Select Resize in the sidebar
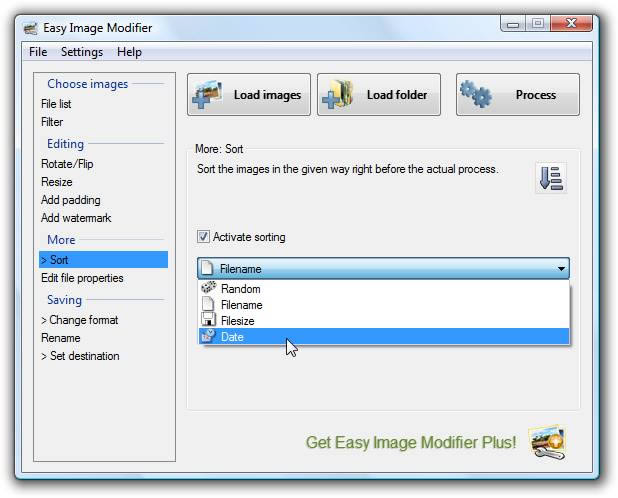Viewport: 618px width, 498px height. point(57,182)
